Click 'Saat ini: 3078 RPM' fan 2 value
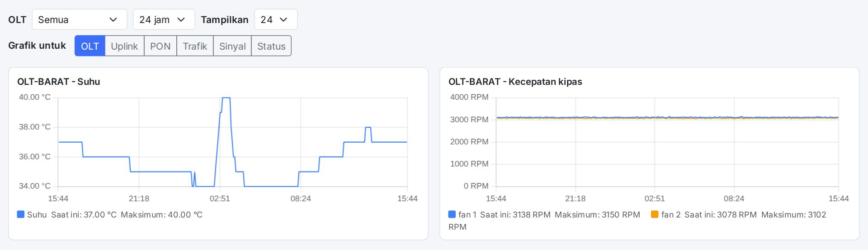This screenshot has width=868, height=250. tap(721, 215)
